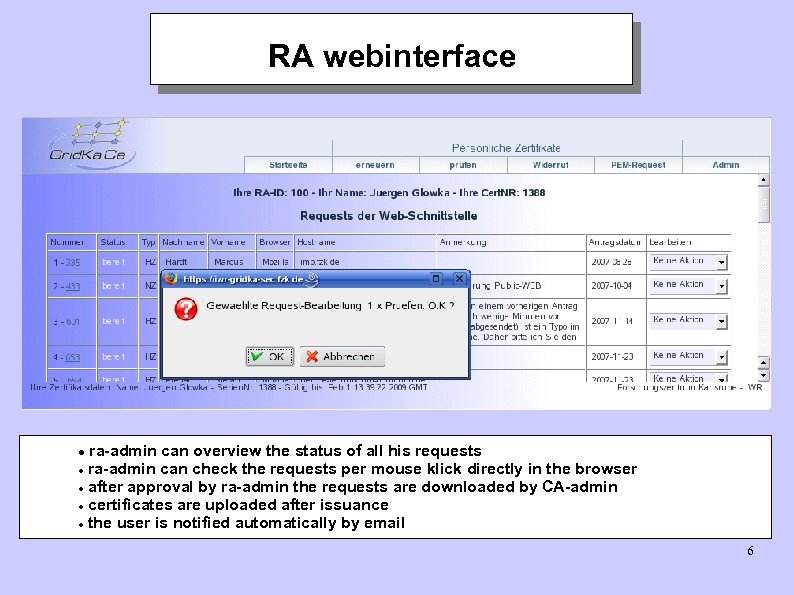The image size is (794, 595).
Task: Click the red question mark icon
Action: click(186, 309)
